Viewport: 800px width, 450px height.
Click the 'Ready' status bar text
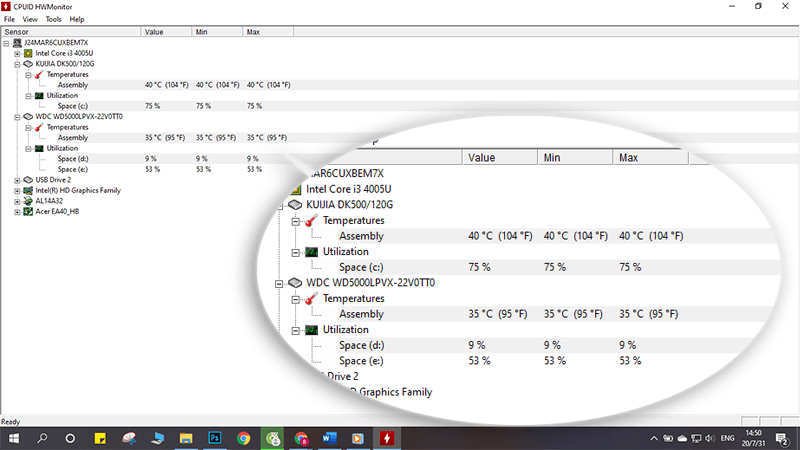(10, 422)
